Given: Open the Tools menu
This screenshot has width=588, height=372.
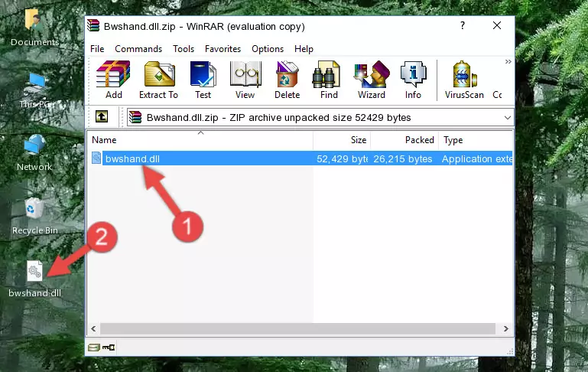Looking at the screenshot, I should tap(184, 49).
